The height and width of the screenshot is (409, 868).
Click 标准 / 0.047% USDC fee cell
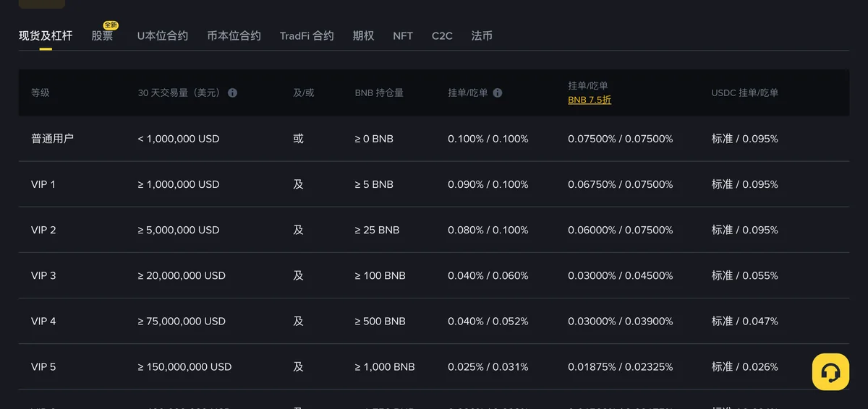pos(745,321)
